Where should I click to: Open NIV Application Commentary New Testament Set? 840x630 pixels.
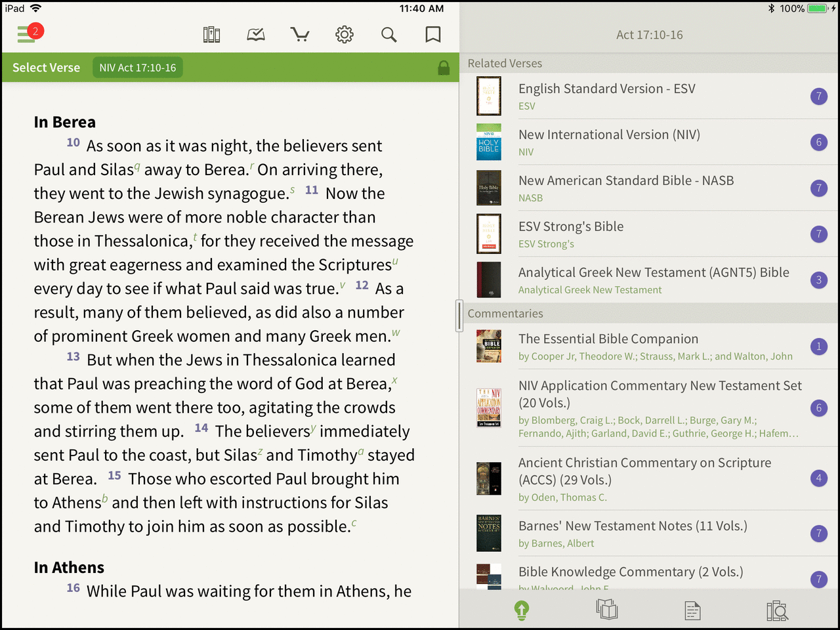[650, 408]
